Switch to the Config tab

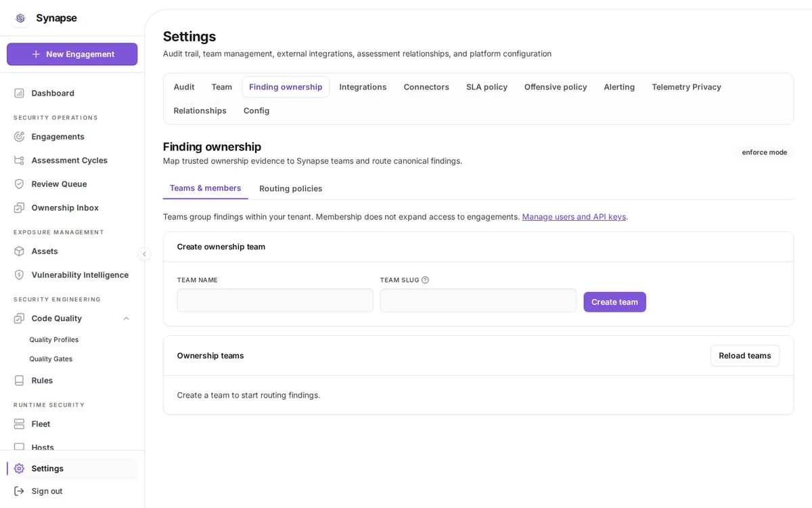(x=256, y=110)
